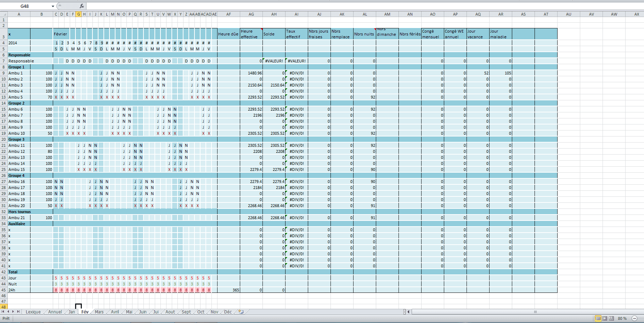
Task: Click the 80 % zoom level button
Action: point(622,318)
